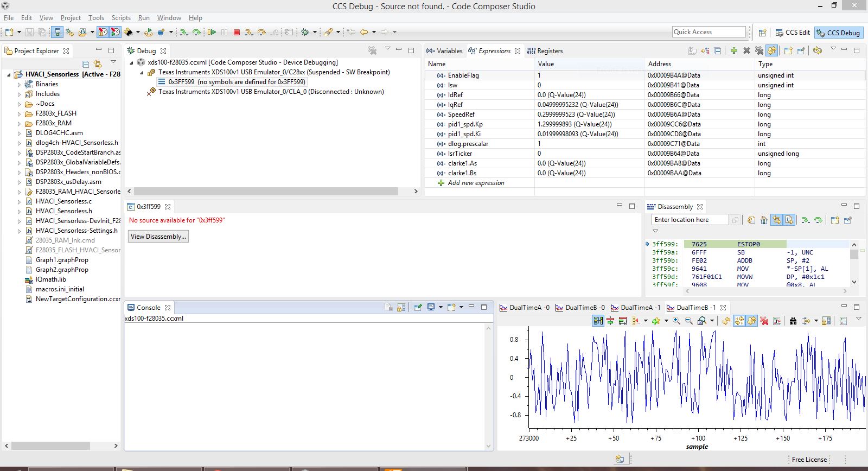The image size is (868, 471).
Task: Collapse the xds100-f28035.ccxml debug session node
Action: point(131,62)
